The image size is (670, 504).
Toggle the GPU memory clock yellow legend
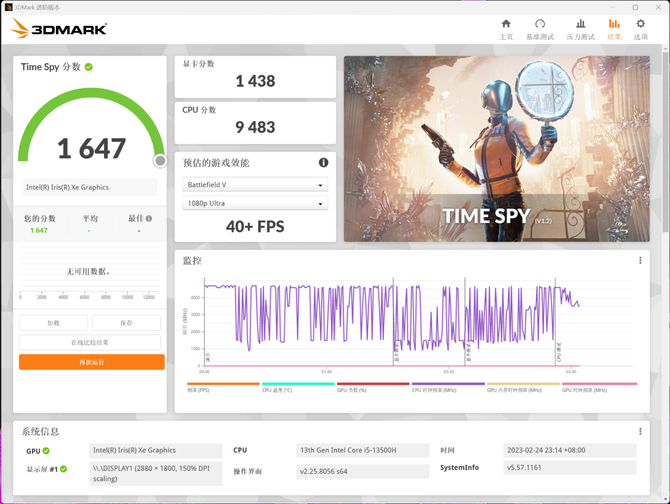pos(523,387)
